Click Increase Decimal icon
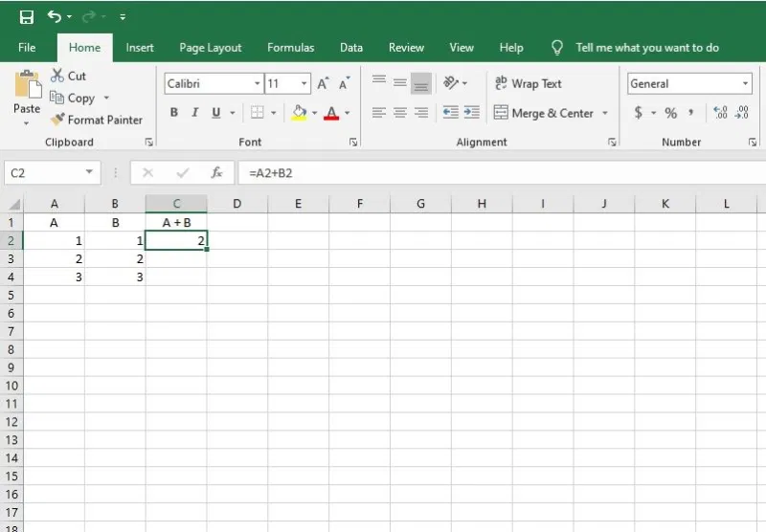 (x=721, y=113)
